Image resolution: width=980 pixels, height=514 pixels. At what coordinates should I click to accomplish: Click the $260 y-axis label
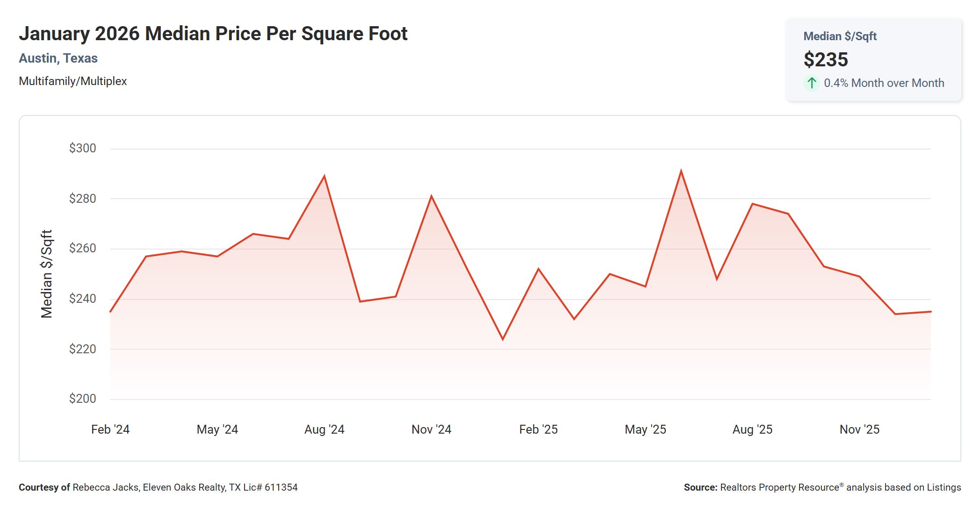[82, 248]
